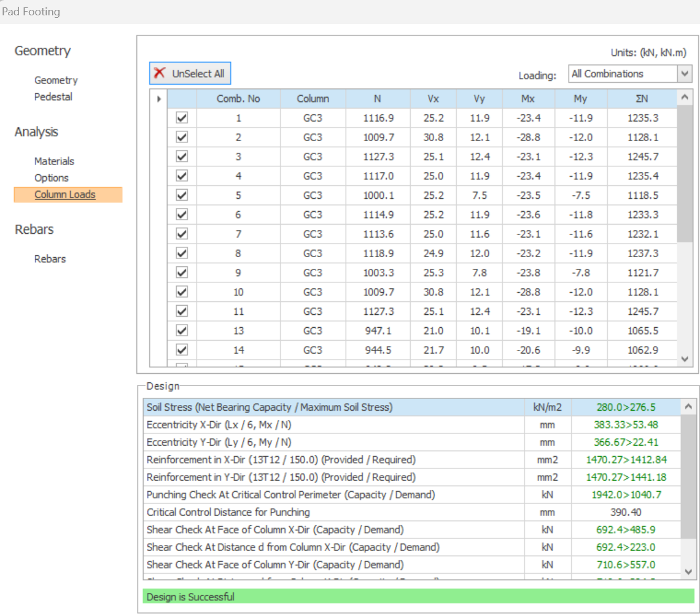Click the ΣN column header
700x615 pixels.
click(x=642, y=99)
